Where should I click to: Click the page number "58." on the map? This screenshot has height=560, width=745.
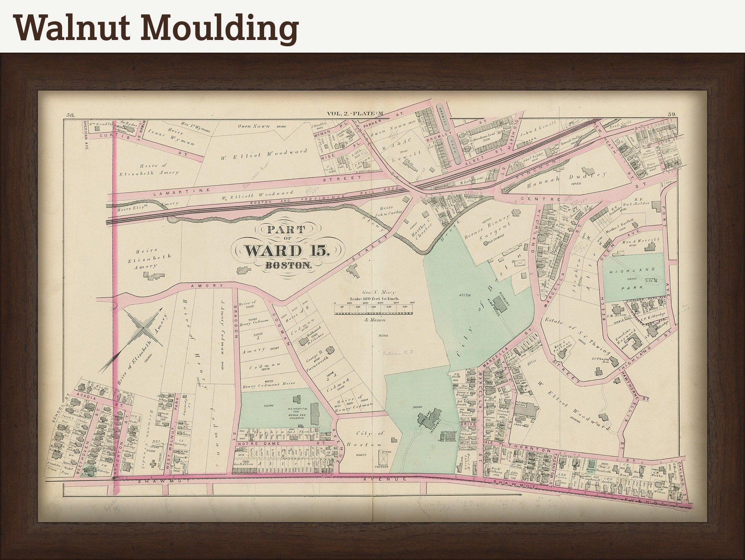[x=71, y=115]
